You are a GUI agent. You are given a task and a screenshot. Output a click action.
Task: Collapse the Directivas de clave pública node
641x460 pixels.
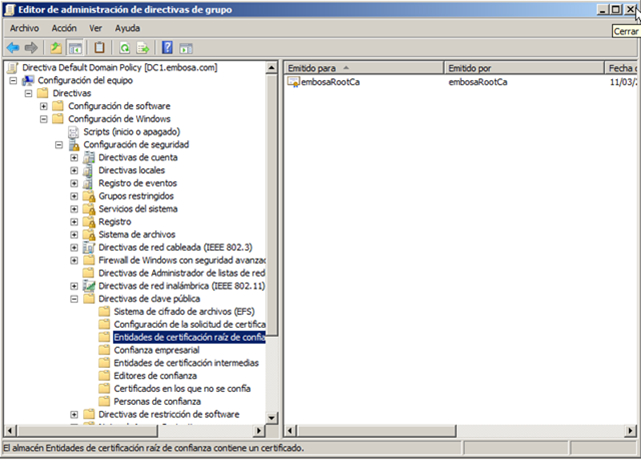tap(74, 298)
